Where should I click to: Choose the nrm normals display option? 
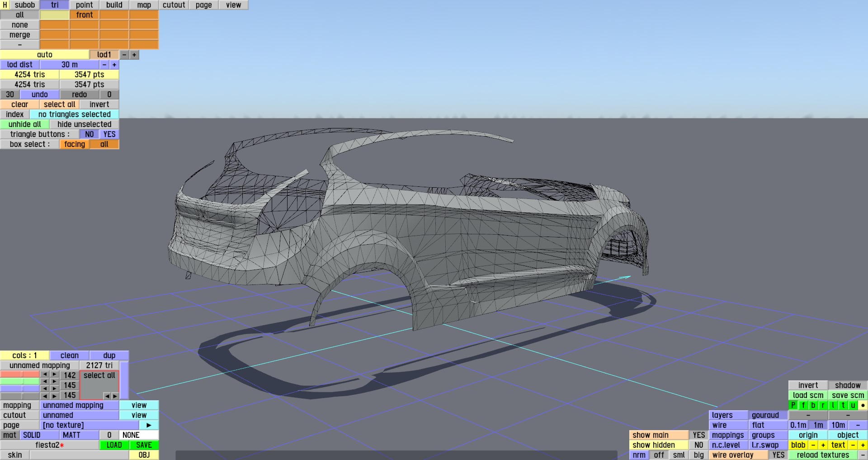click(x=639, y=455)
